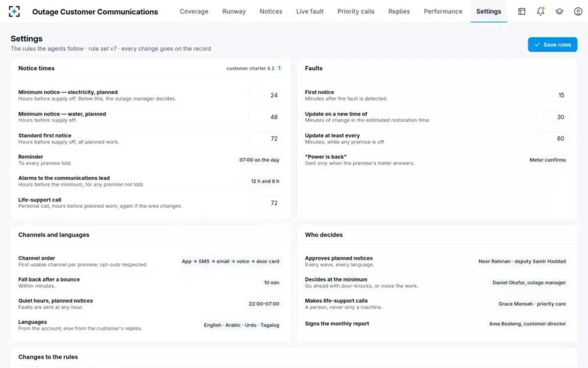Viewport: 588px width, 368px height.
Task: Select the Settings tab
Action: click(x=489, y=11)
